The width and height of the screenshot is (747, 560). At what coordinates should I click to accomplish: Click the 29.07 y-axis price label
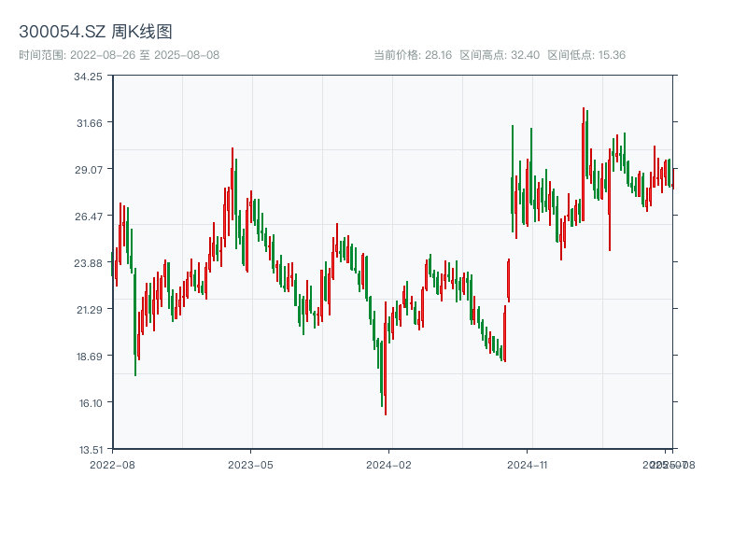click(x=89, y=170)
